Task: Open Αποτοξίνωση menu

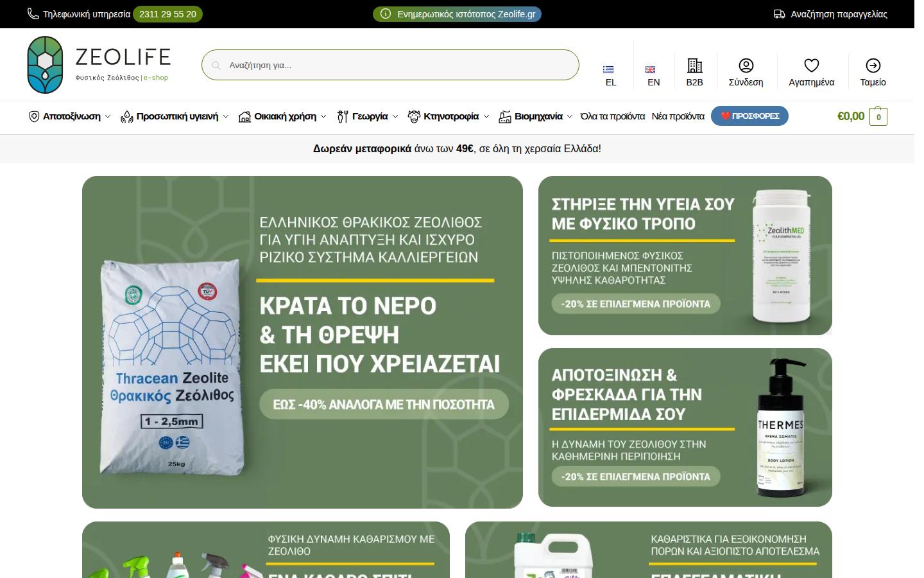Action: coord(72,116)
